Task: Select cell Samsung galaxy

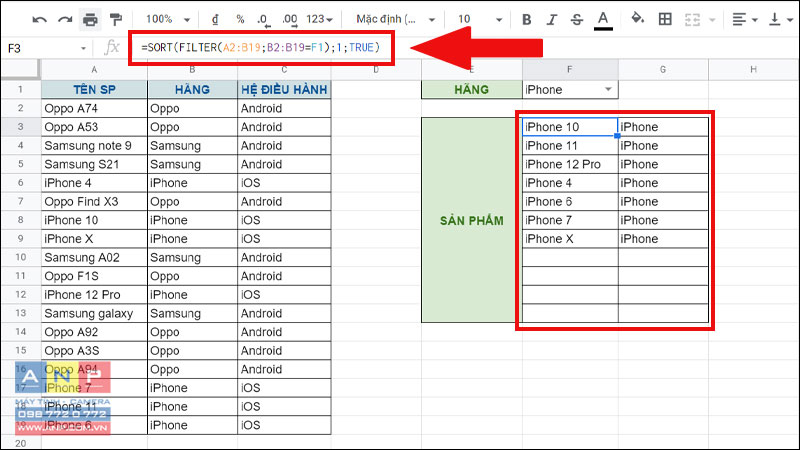Action: 94,313
